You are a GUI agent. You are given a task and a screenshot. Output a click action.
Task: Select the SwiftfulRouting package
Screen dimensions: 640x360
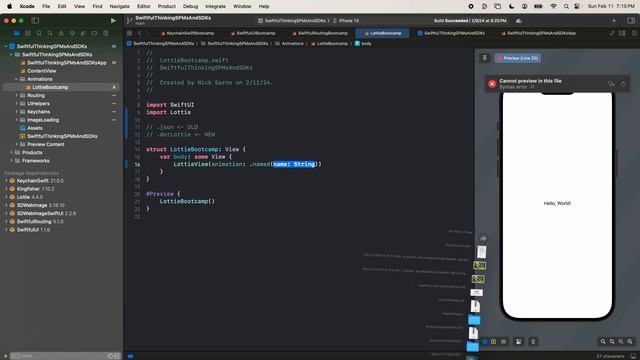click(40, 221)
